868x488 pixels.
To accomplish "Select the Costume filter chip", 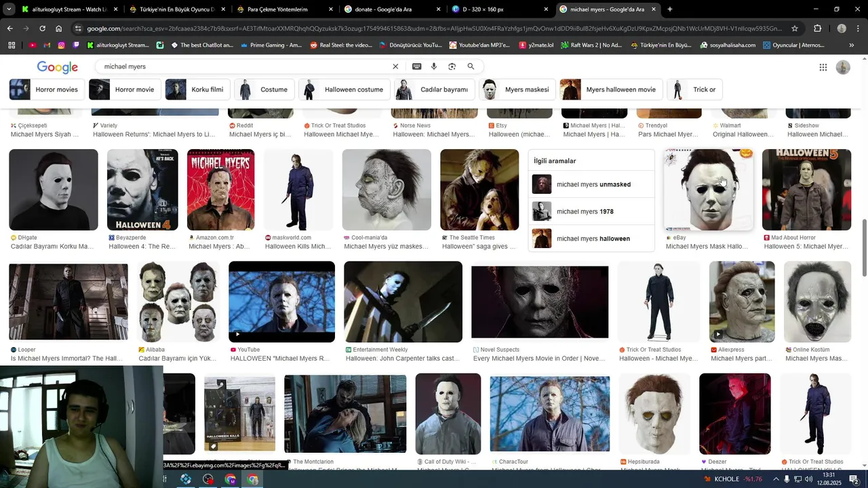I will pos(264,89).
